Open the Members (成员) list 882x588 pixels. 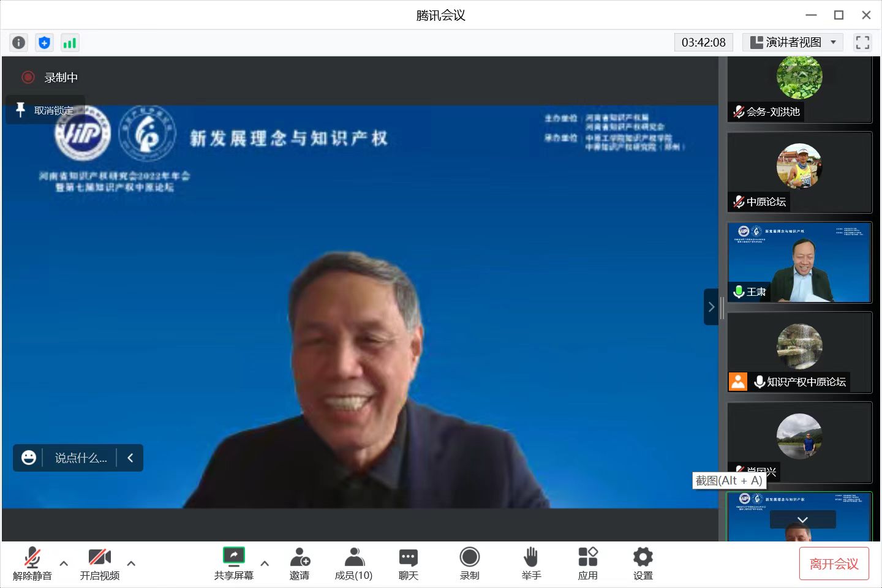pyautogui.click(x=353, y=563)
